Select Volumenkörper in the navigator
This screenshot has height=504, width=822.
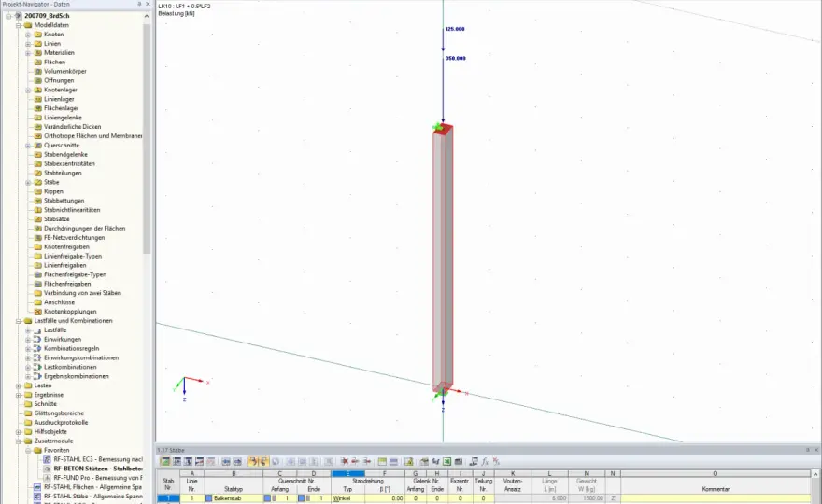[65, 71]
